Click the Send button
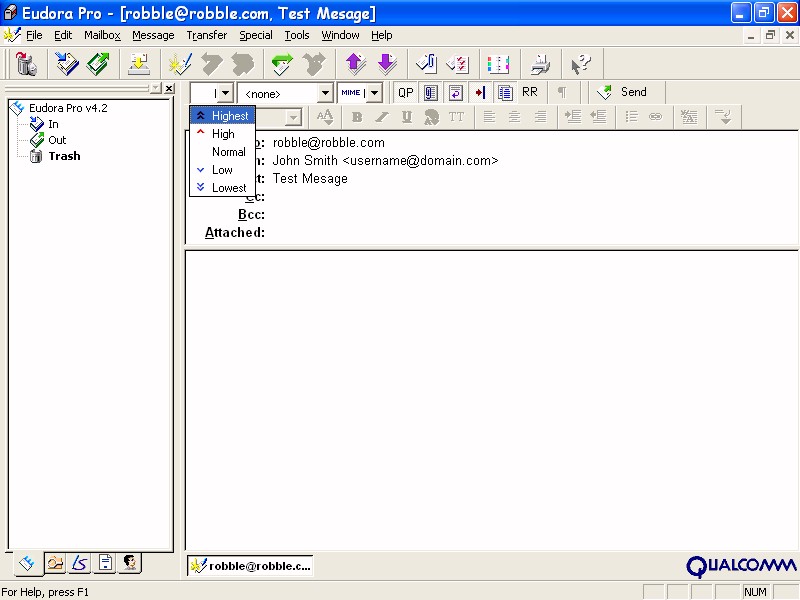 click(x=626, y=92)
